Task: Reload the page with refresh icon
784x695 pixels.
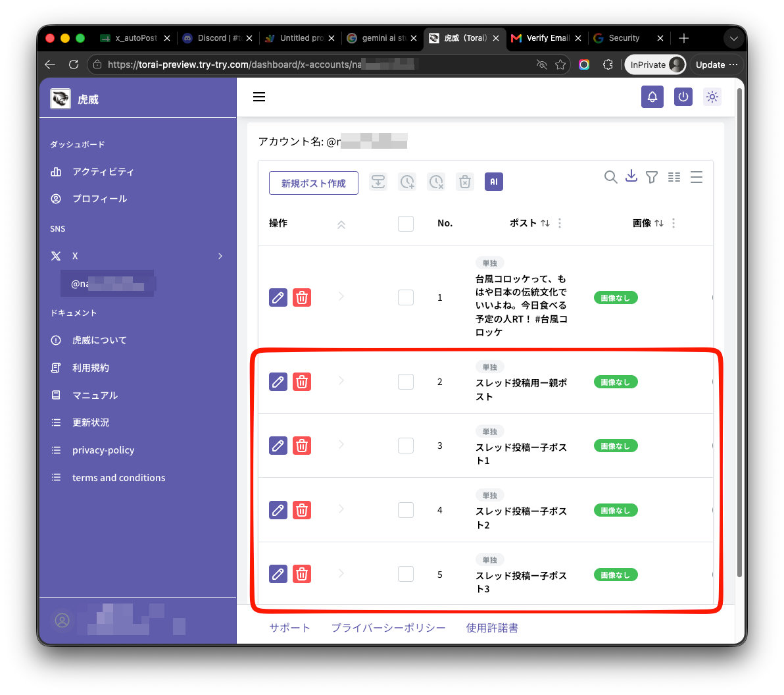Action: click(x=74, y=64)
